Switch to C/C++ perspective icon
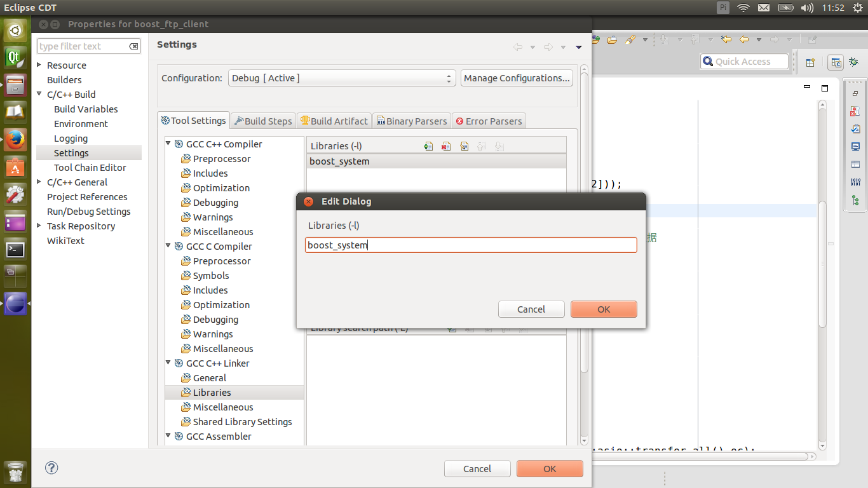 (836, 62)
